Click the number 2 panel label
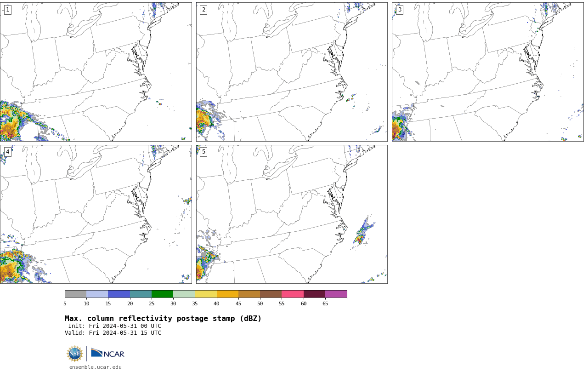Viewport: 588px width, 372px height. click(x=204, y=10)
